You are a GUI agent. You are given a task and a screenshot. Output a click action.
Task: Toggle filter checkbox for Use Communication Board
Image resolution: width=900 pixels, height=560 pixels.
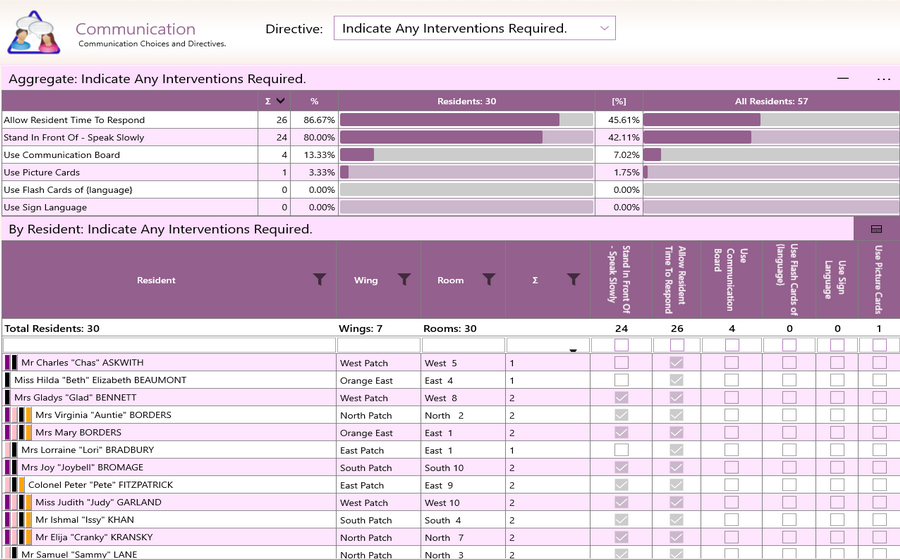[731, 345]
